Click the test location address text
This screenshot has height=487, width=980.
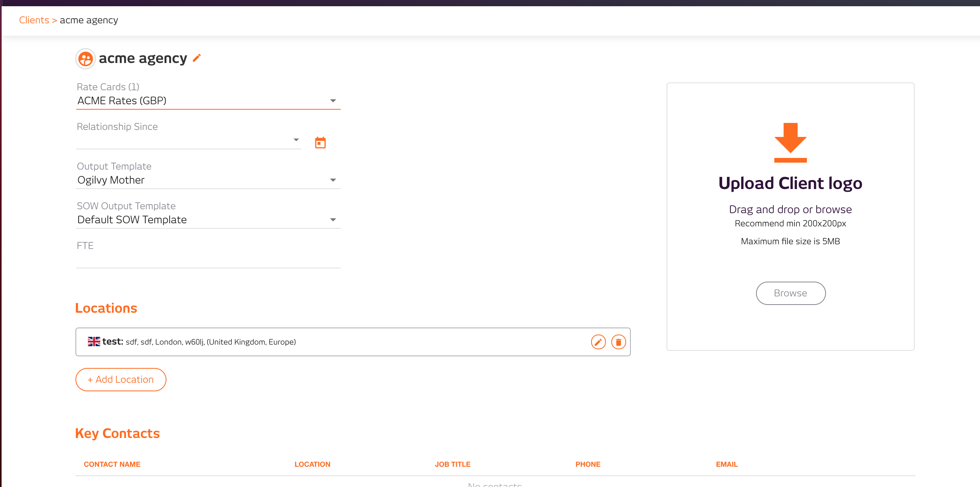(x=211, y=342)
